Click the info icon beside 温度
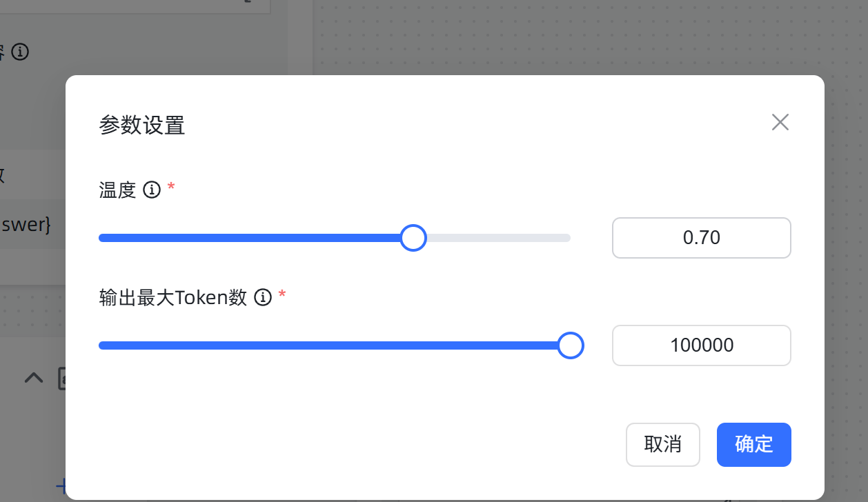Viewport: 868px width, 502px height. 152,190
